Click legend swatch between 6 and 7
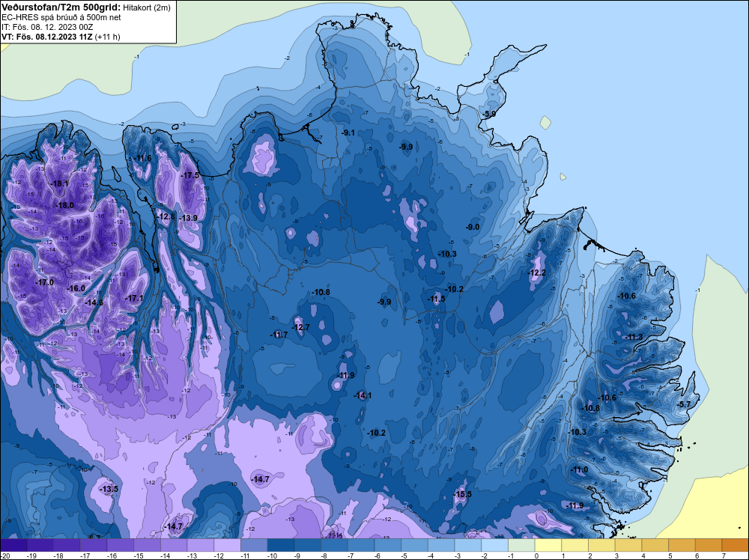Viewport: 749px width, 560px height. click(709, 545)
